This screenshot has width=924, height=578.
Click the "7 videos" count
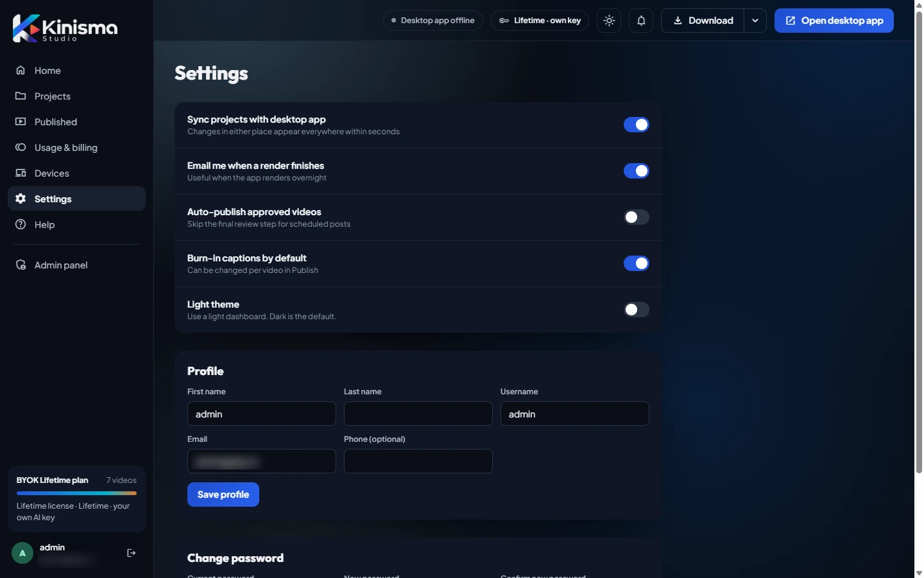121,480
